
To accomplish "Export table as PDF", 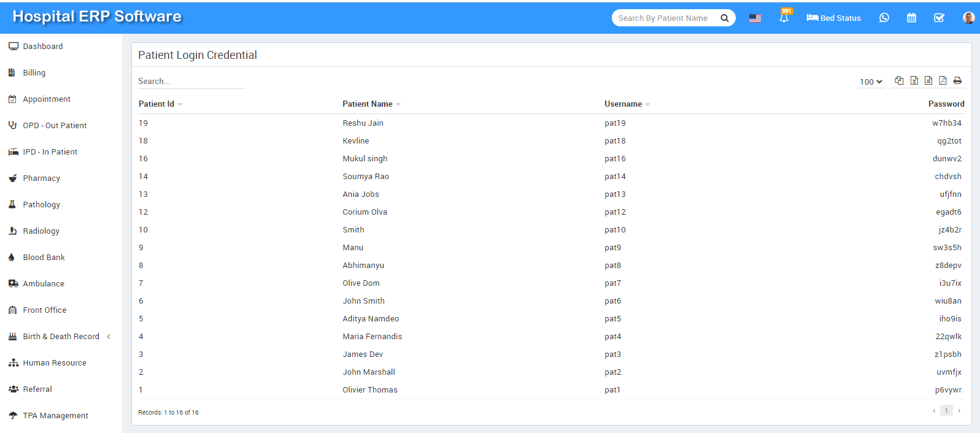I will 943,80.
